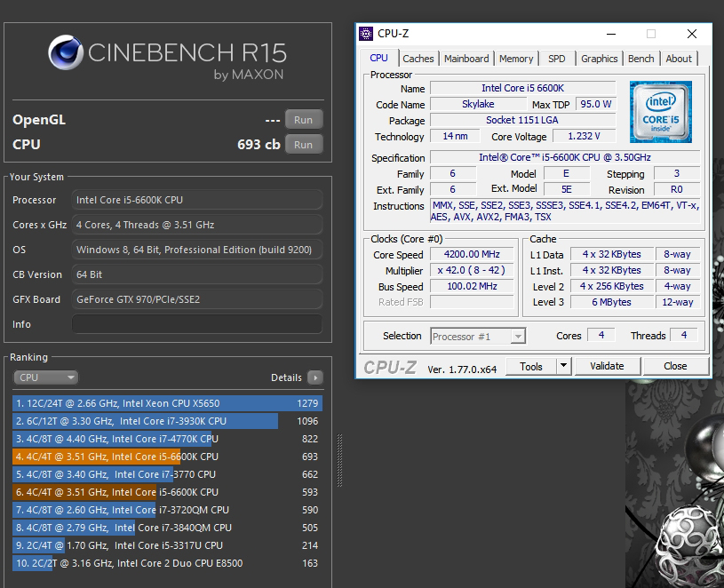This screenshot has width=724, height=588.
Task: Open the Processor #1 selection dropdown
Action: [477, 337]
